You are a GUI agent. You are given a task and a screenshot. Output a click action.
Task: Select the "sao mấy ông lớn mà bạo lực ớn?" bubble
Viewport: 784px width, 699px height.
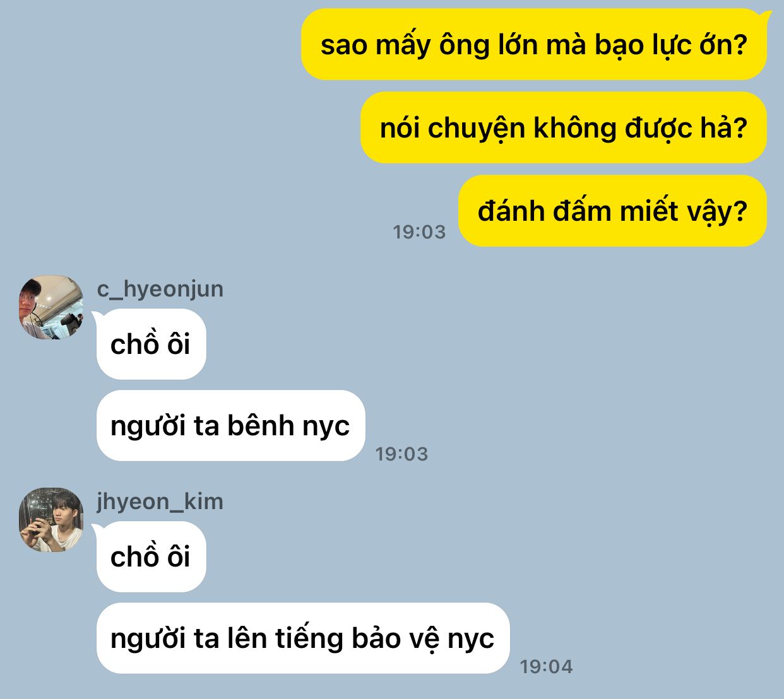(x=534, y=45)
